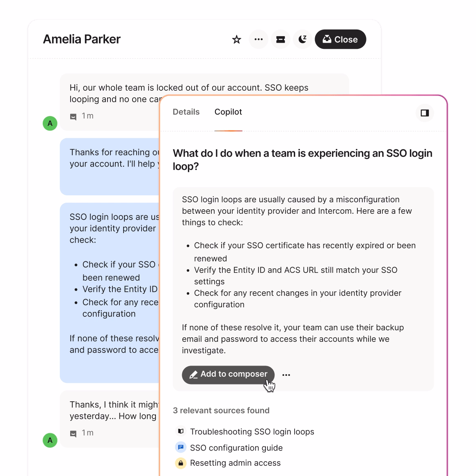Click the blue chat icon source

[x=181, y=447]
